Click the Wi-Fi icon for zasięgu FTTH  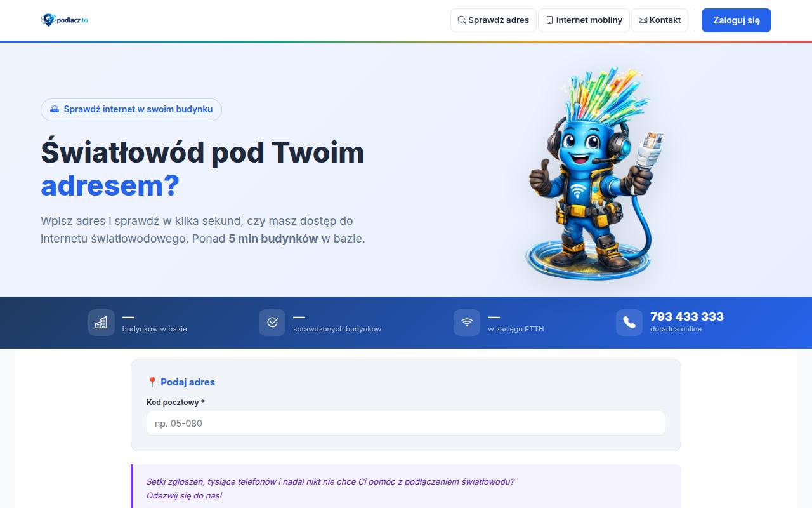467,323
